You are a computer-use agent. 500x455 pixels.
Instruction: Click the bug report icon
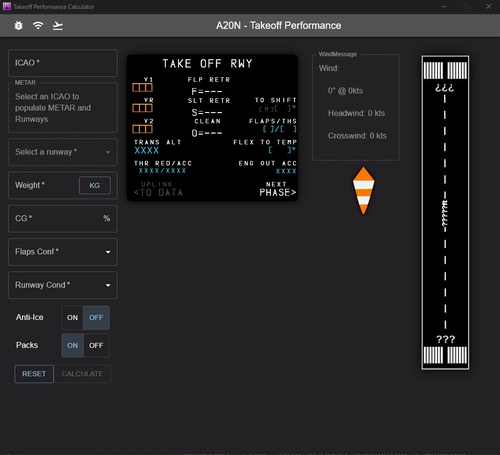coord(19,25)
